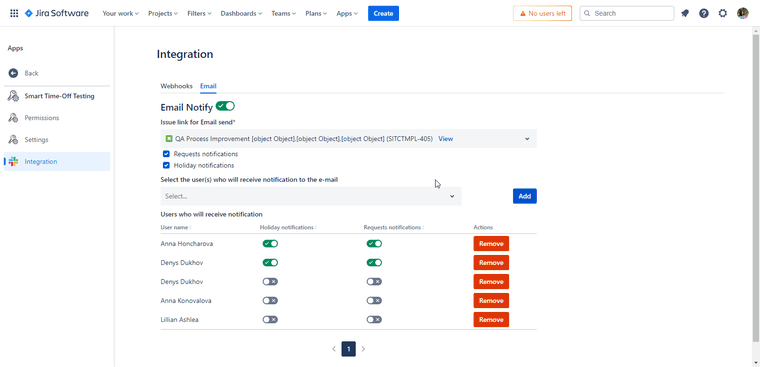This screenshot has width=760, height=367.
Task: Remove Anna Konovalova from the list
Action: (x=491, y=301)
